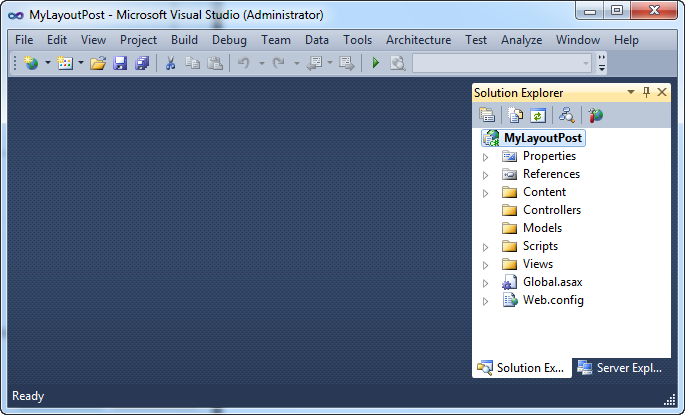Open the Test menu
The width and height of the screenshot is (685, 415).
point(476,40)
